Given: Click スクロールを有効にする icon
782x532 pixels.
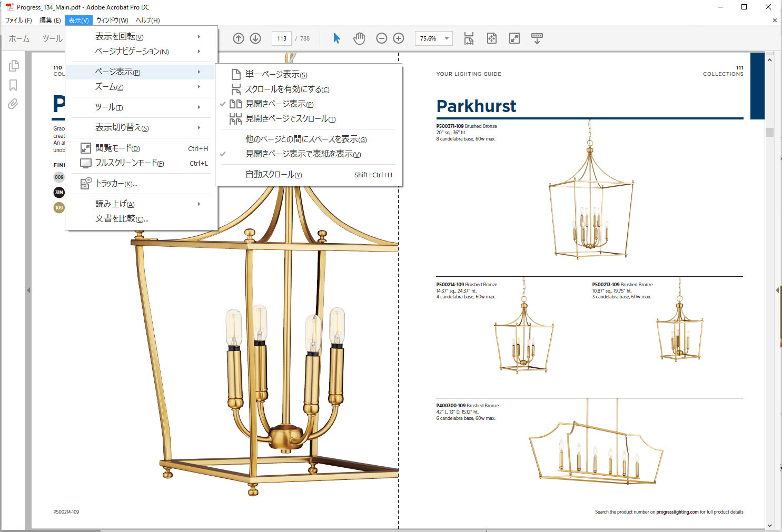Looking at the screenshot, I should coord(236,89).
